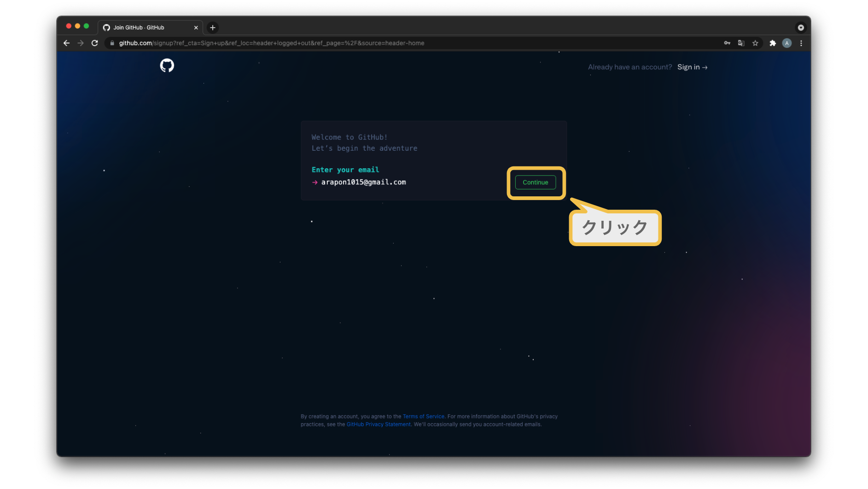Screen dimensions: 868x489
Task: Open the Chrome three-dot menu
Action: pyautogui.click(x=801, y=43)
